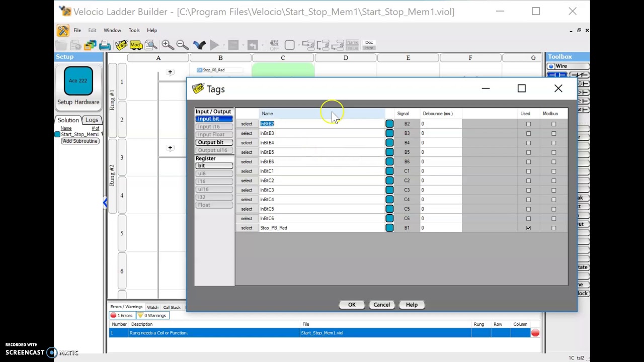The height and width of the screenshot is (362, 644).
Task: Click the Save All toolbar icon
Action: tap(90, 46)
